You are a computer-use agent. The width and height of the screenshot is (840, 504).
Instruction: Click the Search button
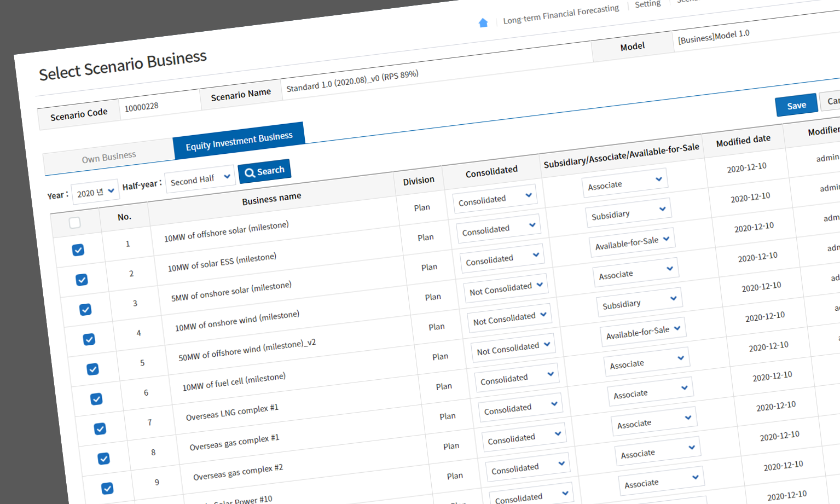coord(265,171)
